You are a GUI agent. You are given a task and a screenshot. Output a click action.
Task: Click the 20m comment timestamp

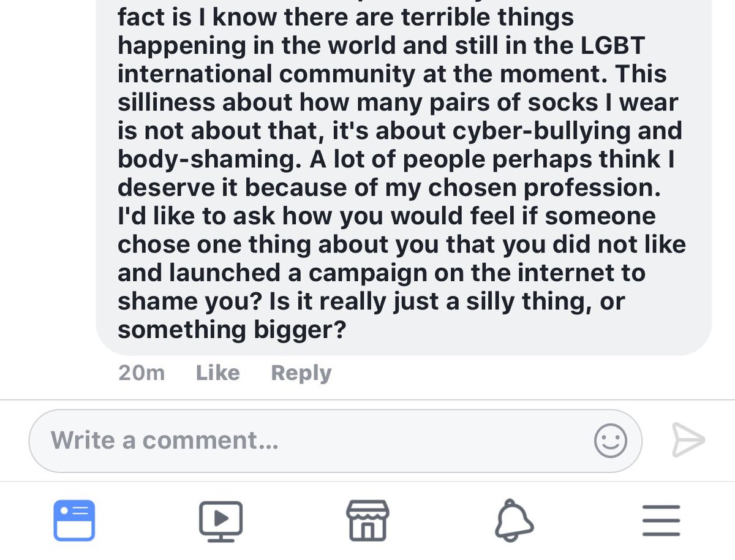[x=141, y=373]
